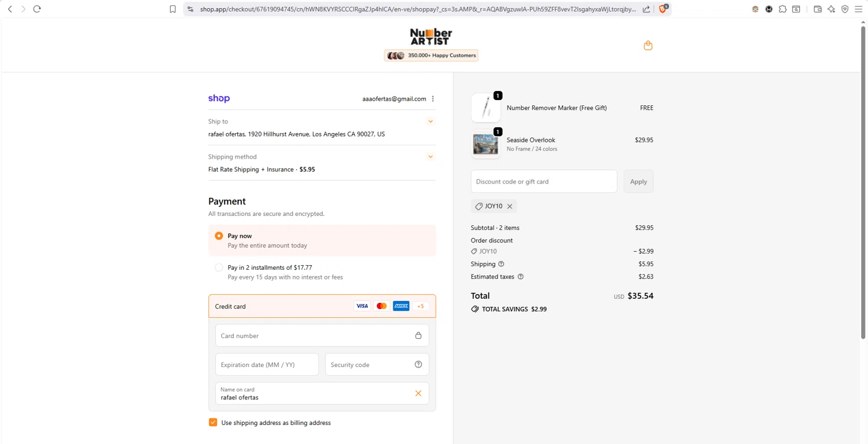Screen dimensions: 868x444
Task: Click the Discount code or gift card field
Action: point(544,181)
